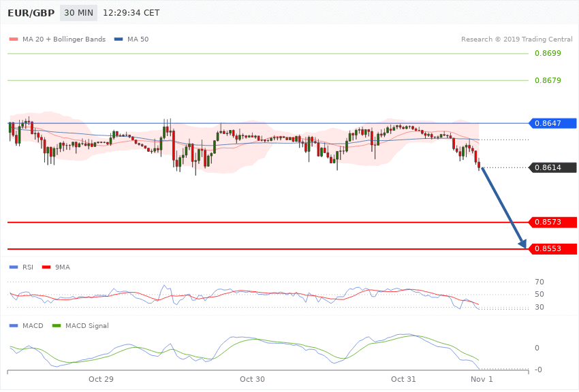The image size is (579, 392).
Task: Click the 0.8573 red support tag
Action: click(552, 222)
